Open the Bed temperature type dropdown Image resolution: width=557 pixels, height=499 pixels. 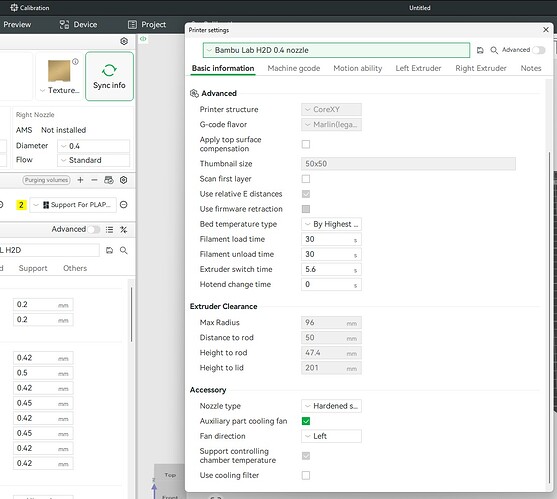[x=331, y=224]
